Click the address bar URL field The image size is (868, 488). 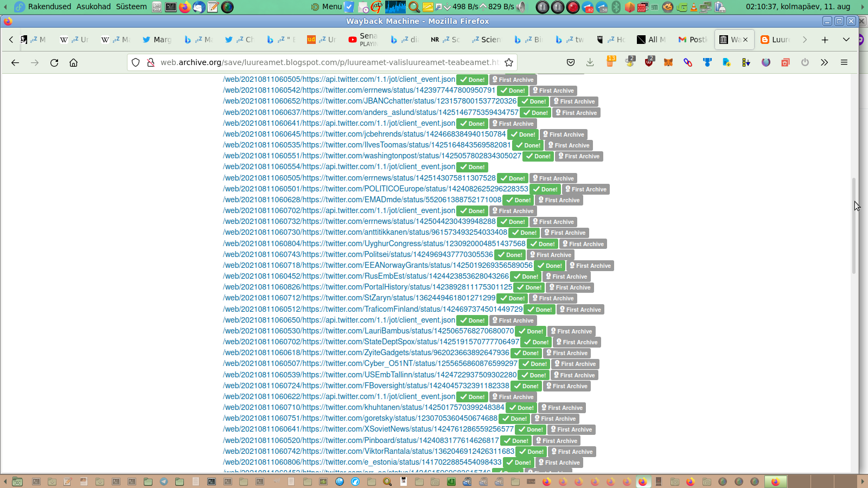tap(329, 62)
